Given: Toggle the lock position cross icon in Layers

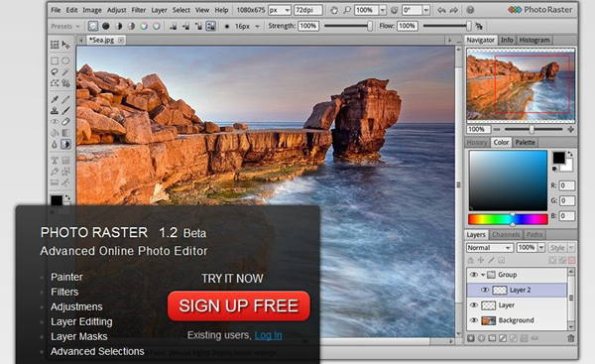Looking at the screenshot, I should pos(481,261).
